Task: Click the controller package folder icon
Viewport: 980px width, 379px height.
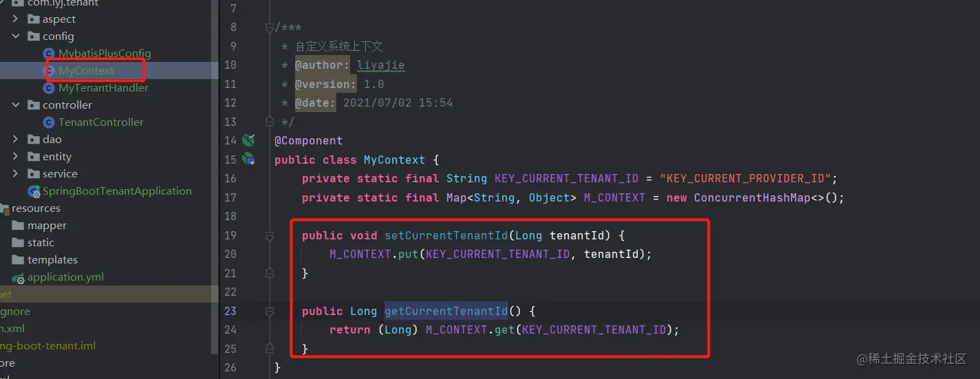Action: click(x=33, y=105)
